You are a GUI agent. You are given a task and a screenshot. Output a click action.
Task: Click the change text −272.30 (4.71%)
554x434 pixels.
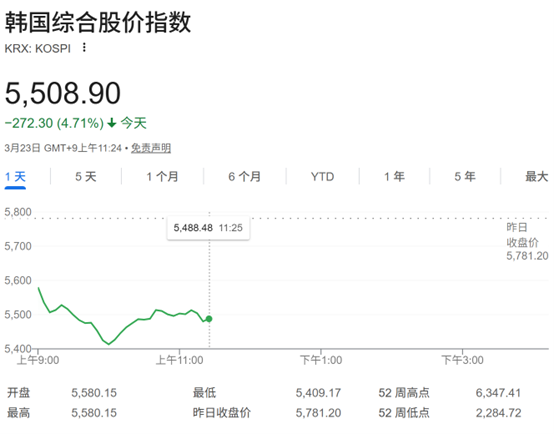54,123
